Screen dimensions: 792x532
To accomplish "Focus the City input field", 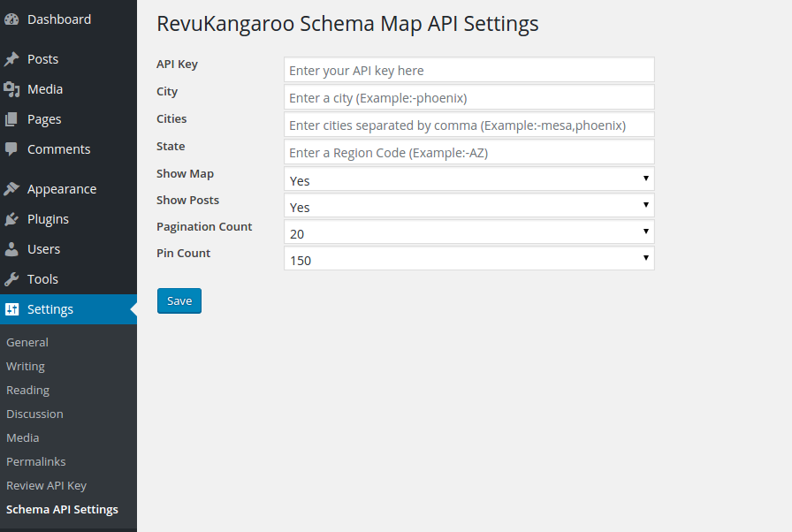I will [469, 97].
